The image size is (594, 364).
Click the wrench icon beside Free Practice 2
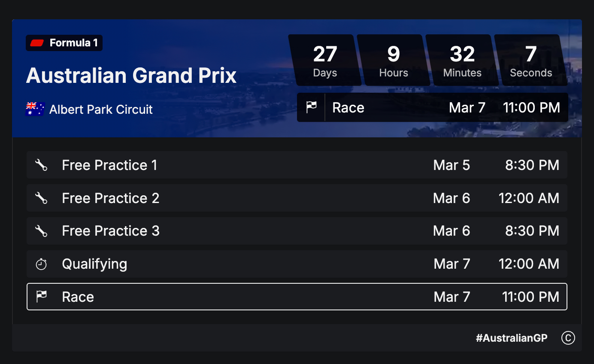tap(41, 198)
